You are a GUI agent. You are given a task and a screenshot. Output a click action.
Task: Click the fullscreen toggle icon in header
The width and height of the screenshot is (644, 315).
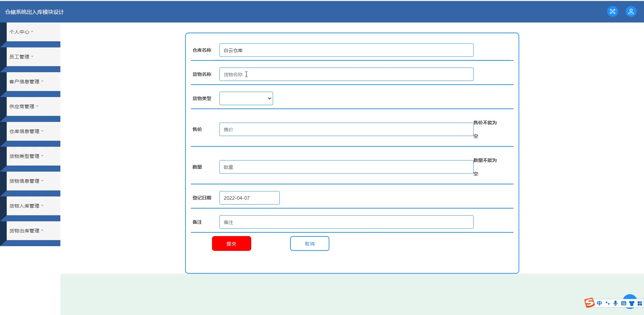pyautogui.click(x=612, y=11)
